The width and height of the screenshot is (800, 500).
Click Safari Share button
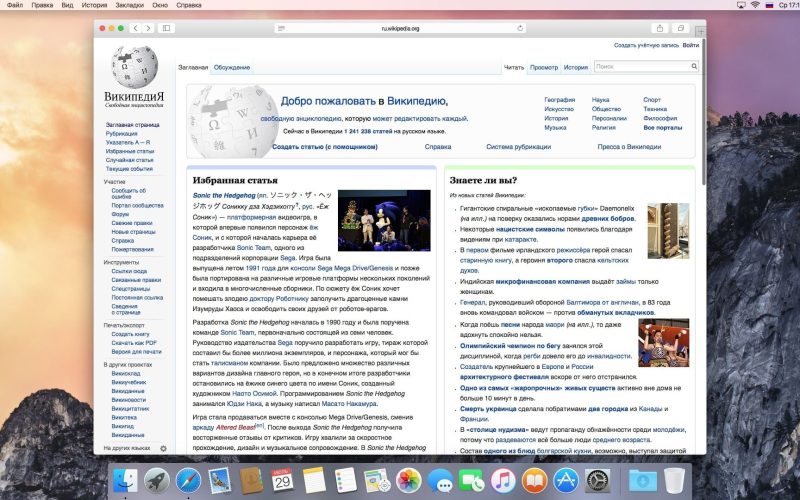coord(660,28)
